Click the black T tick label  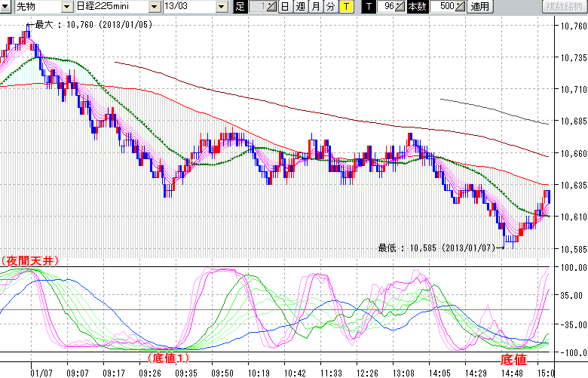coord(368,7)
